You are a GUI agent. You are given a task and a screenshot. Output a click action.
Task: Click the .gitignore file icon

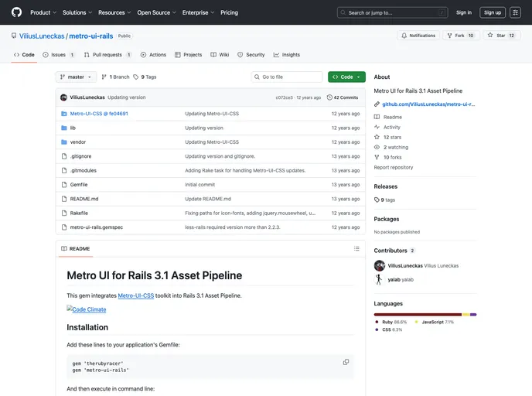(64, 156)
